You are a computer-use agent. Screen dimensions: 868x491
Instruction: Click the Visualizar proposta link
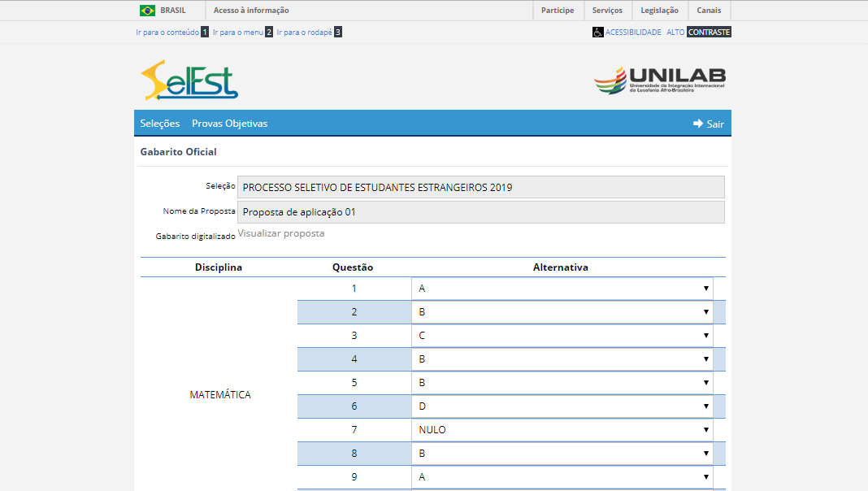pyautogui.click(x=281, y=233)
